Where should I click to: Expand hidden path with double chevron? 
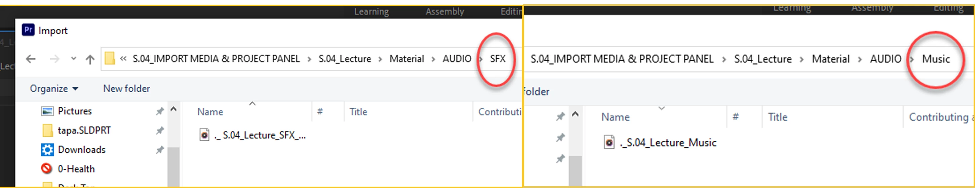(123, 58)
